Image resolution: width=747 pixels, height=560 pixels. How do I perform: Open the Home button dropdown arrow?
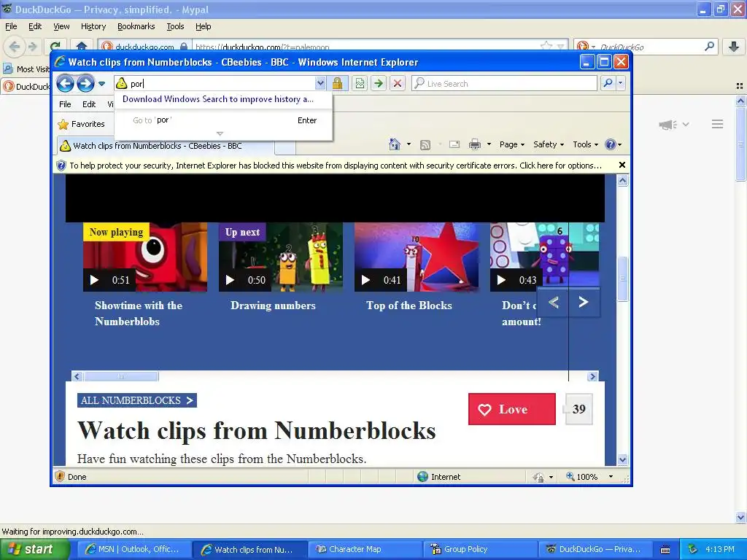coord(409,144)
